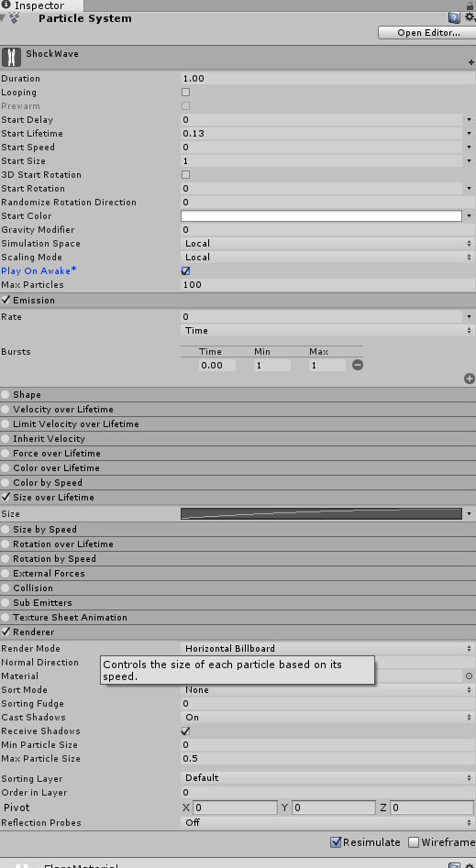Enable the Collision module
The image size is (476, 868).
[x=6, y=588]
